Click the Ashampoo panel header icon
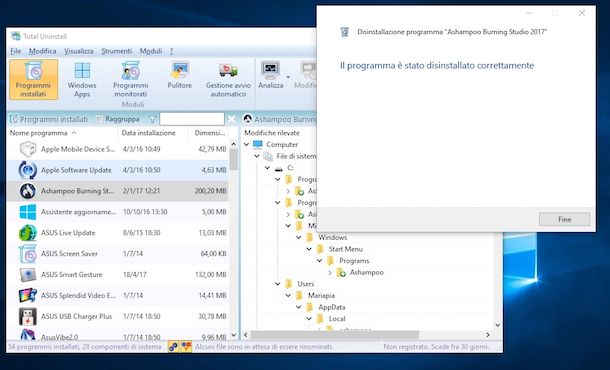The image size is (610, 370). 247,119
